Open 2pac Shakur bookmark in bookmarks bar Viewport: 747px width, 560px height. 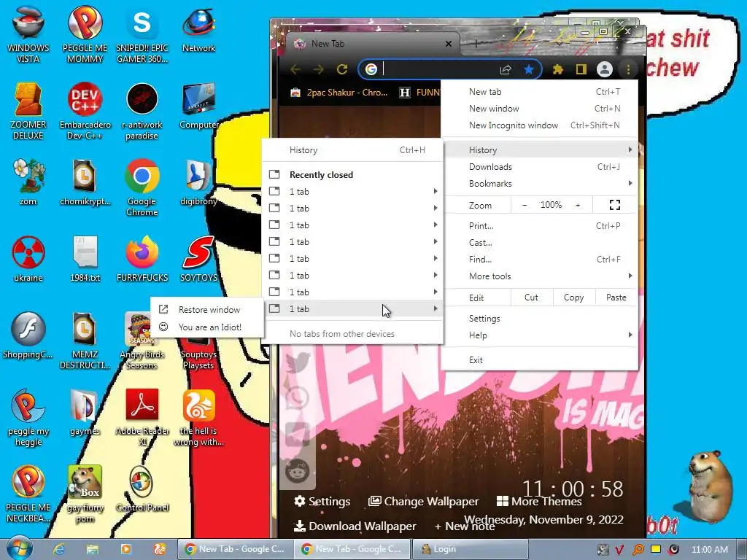339,93
